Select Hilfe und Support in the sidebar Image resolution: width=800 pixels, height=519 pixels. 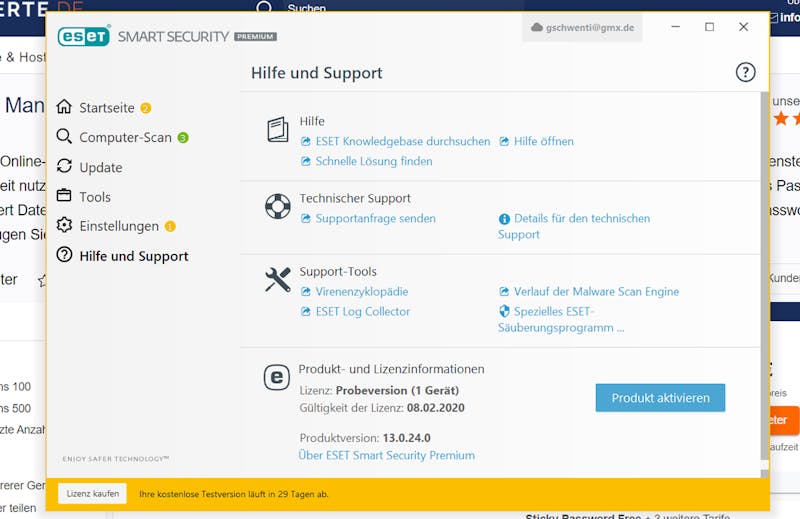point(134,256)
